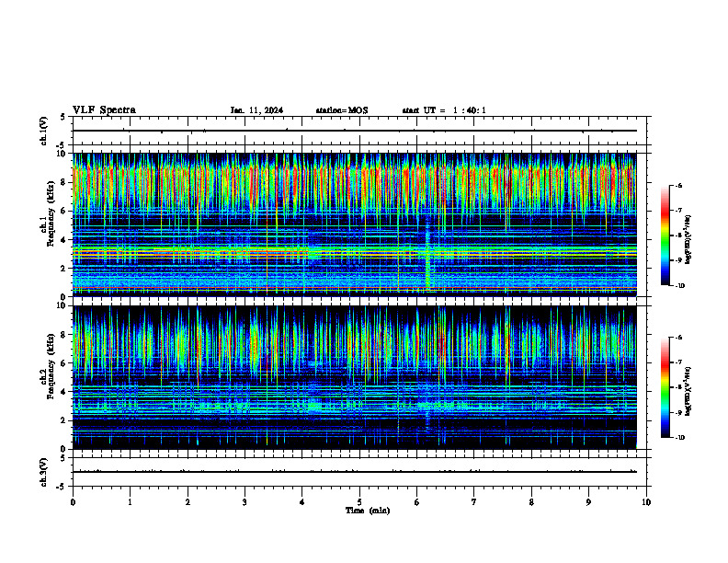Click the ch.2 color bar log(PSD) units label

point(689,391)
